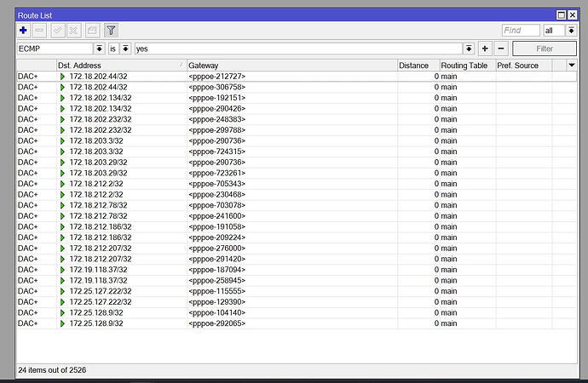The image size is (588, 383).
Task: Select route with gateway pppoe-723261
Action: (297, 173)
